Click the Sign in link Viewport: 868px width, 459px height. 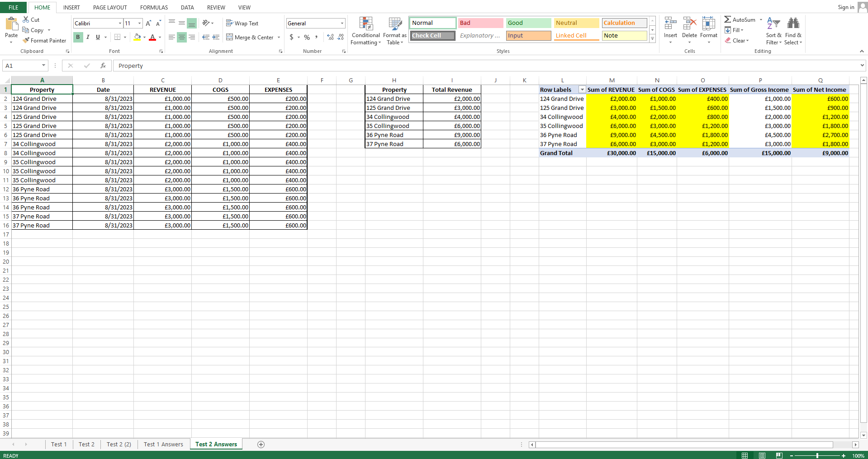click(x=846, y=7)
